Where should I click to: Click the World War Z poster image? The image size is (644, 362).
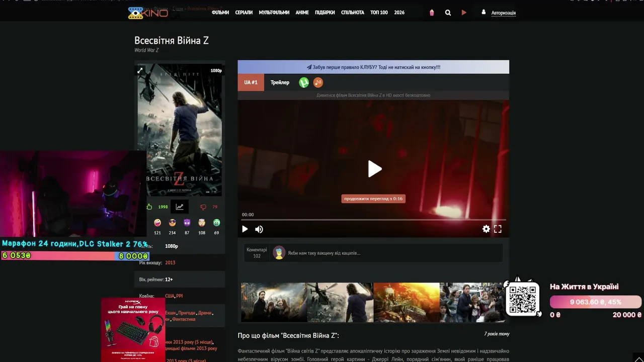point(180,130)
